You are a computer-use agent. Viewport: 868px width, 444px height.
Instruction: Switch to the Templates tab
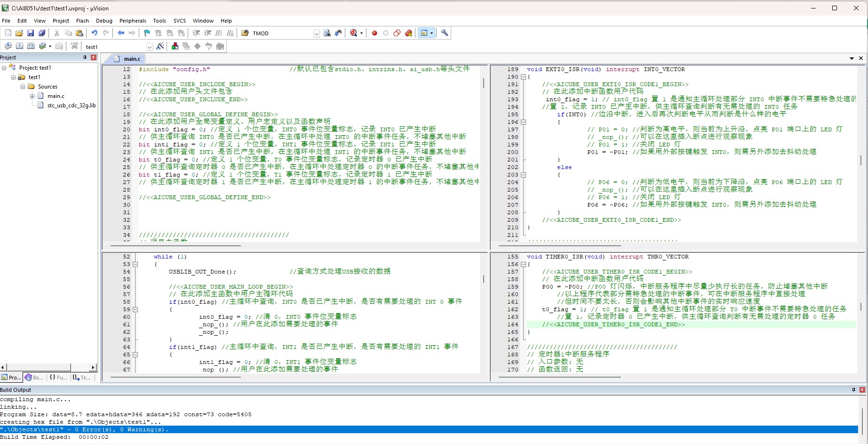82,377
